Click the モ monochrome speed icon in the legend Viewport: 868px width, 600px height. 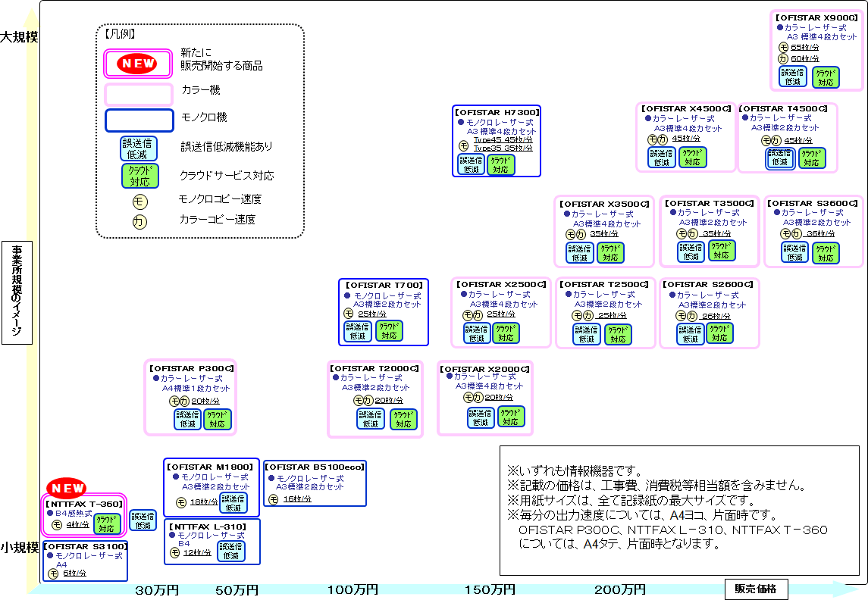pyautogui.click(x=139, y=202)
